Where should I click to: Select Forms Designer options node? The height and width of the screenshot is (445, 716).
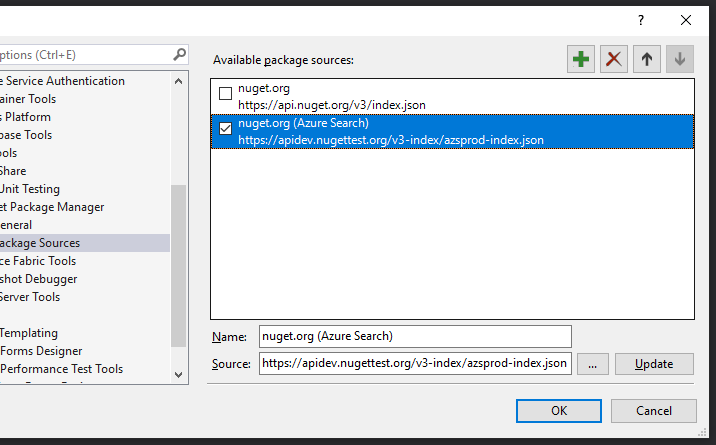pyautogui.click(x=41, y=351)
